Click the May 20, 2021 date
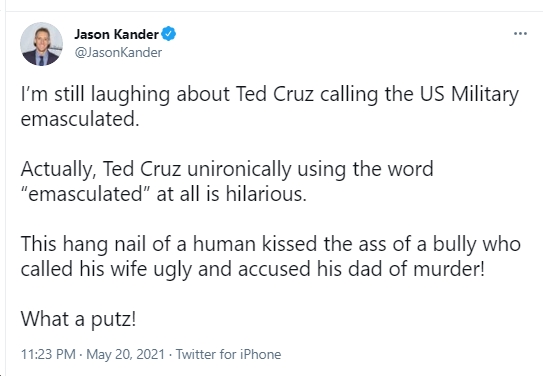 [x=125, y=354]
